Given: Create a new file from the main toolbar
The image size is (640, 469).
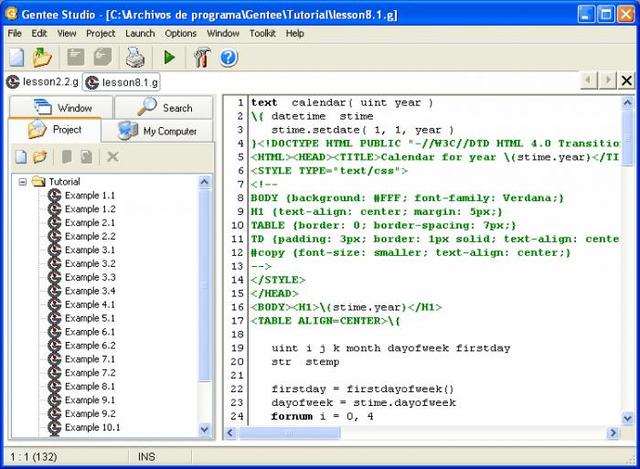Looking at the screenshot, I should click(x=17, y=58).
